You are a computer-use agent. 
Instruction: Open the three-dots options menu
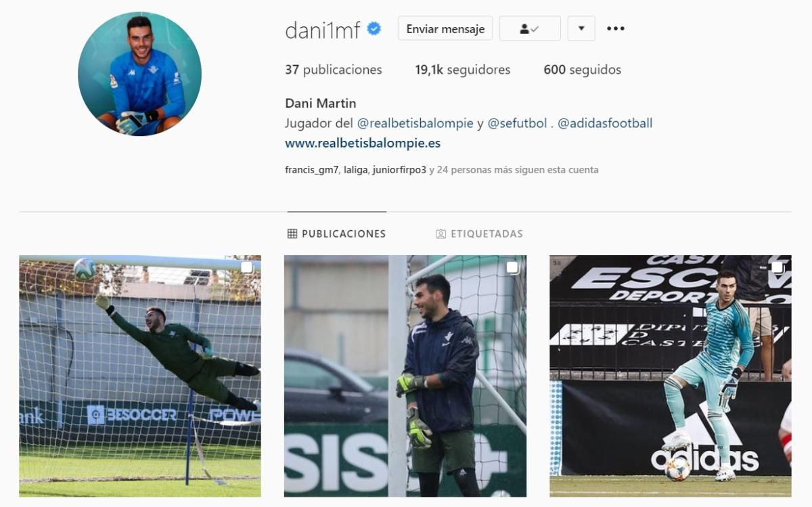coord(615,28)
